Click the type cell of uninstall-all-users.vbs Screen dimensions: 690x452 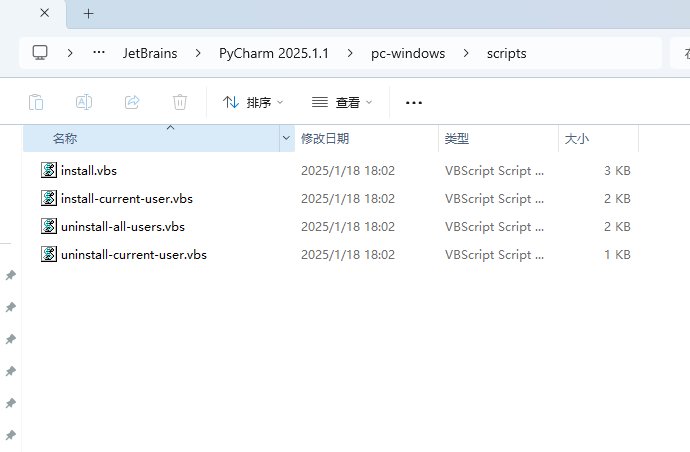(x=494, y=227)
